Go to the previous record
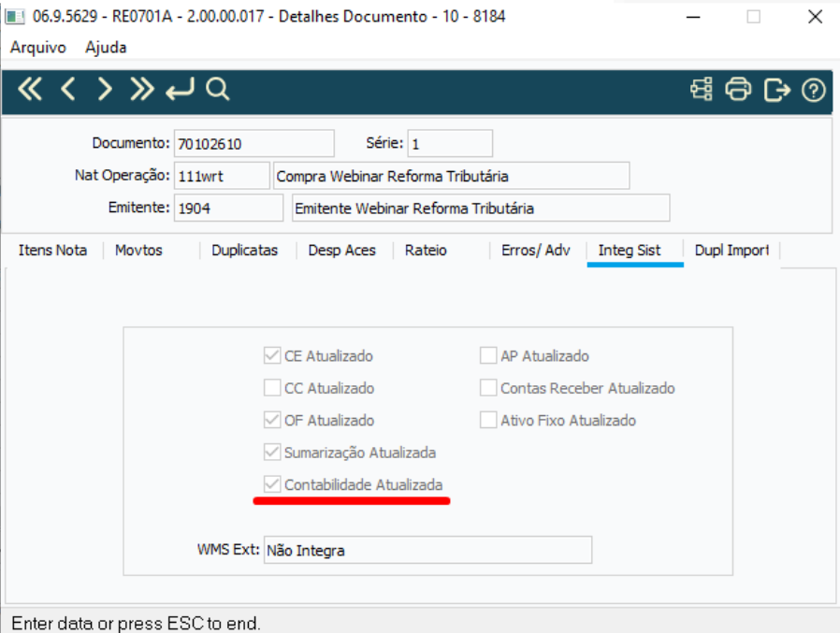Image resolution: width=840 pixels, height=633 pixels. (67, 89)
